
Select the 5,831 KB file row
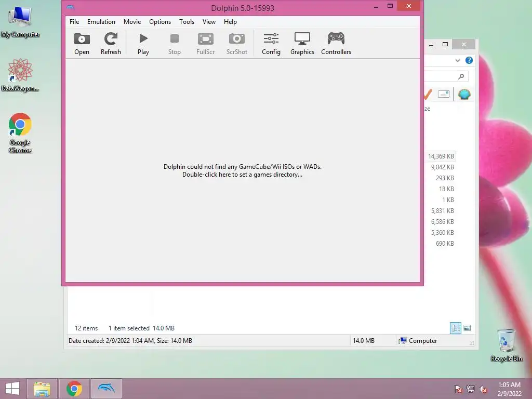click(440, 211)
